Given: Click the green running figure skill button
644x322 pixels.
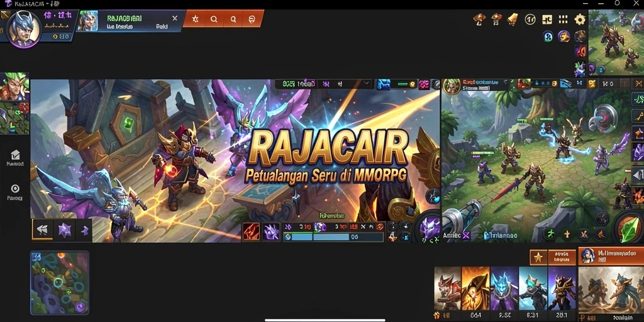Looking at the screenshot, I should click(x=550, y=235).
